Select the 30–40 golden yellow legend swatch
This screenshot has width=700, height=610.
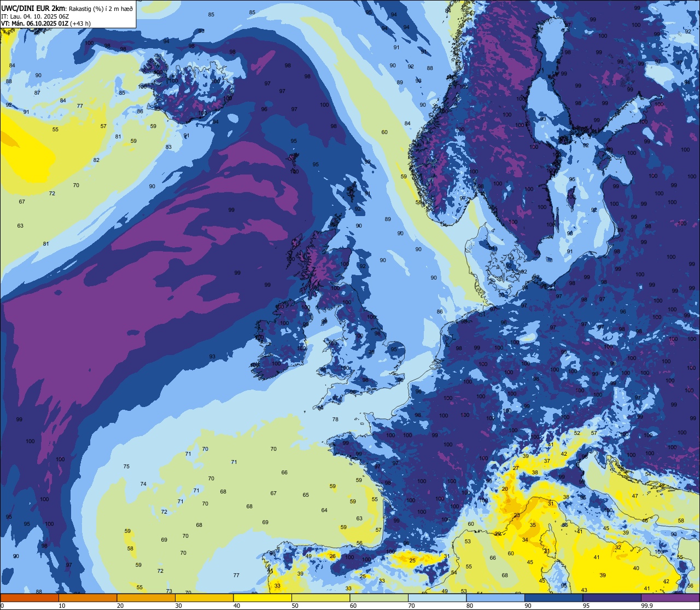pyautogui.click(x=204, y=597)
